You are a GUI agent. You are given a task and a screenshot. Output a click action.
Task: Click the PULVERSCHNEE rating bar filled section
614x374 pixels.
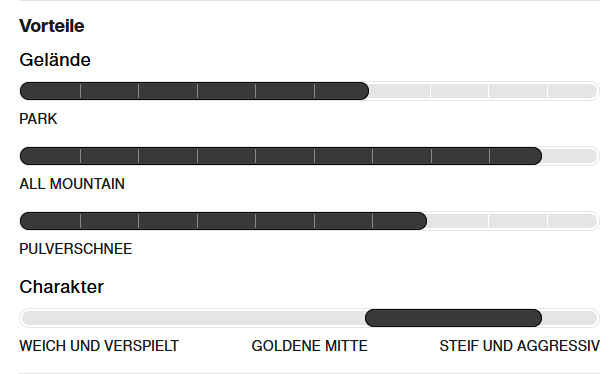point(223,221)
